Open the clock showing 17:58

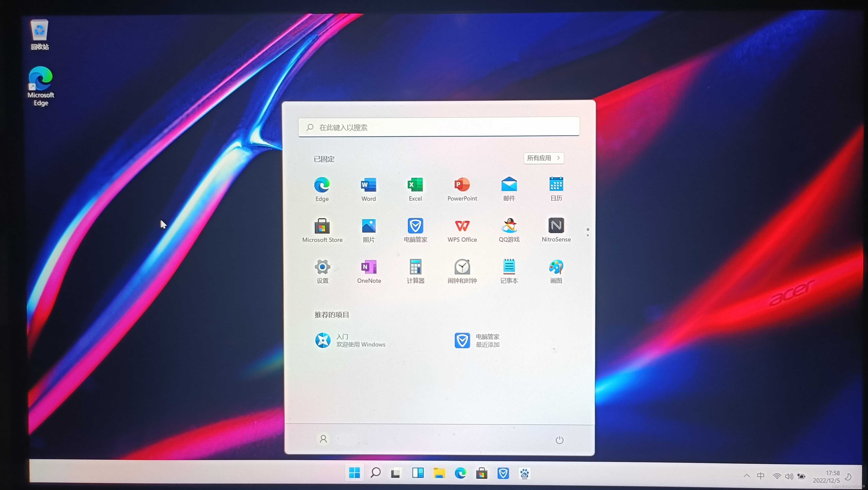826,477
